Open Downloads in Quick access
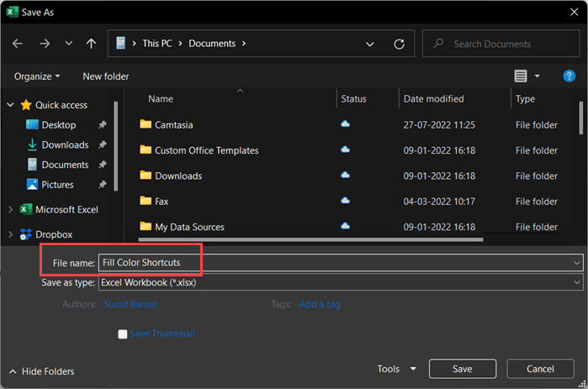 point(65,145)
